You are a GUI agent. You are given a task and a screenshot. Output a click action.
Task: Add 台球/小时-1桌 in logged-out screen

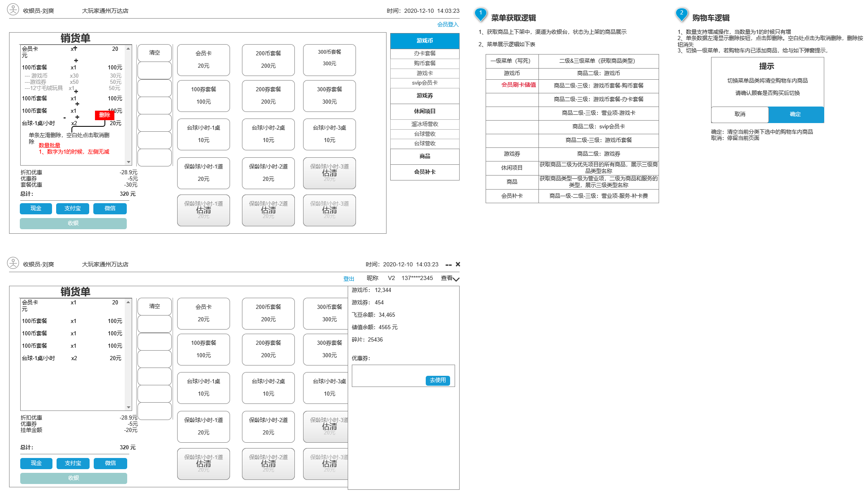coord(203,134)
